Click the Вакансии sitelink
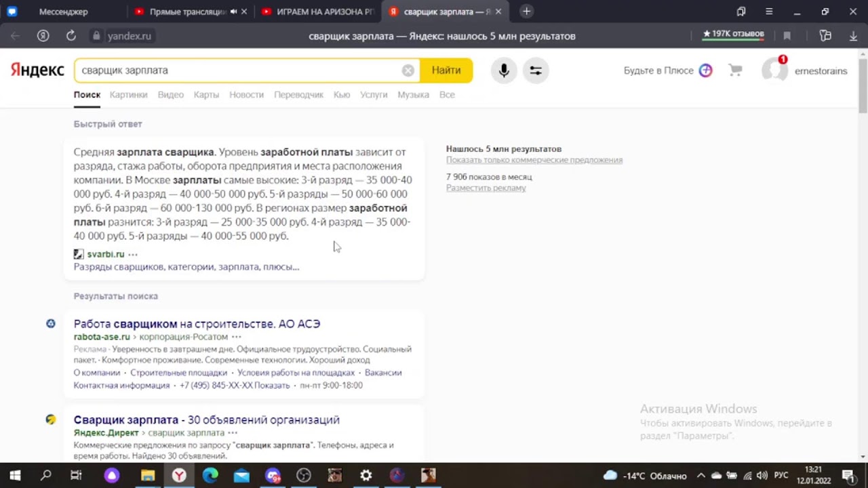 (383, 373)
